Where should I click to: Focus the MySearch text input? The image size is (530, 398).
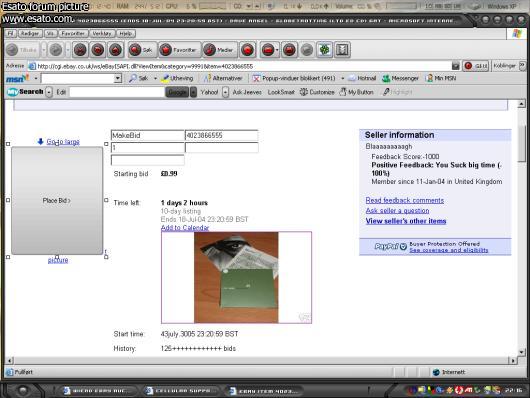tap(117, 92)
